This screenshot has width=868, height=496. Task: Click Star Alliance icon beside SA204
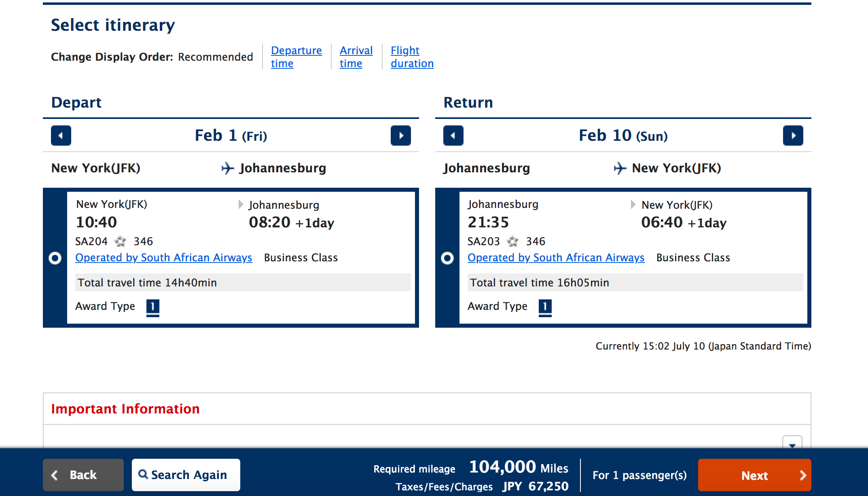pos(120,242)
